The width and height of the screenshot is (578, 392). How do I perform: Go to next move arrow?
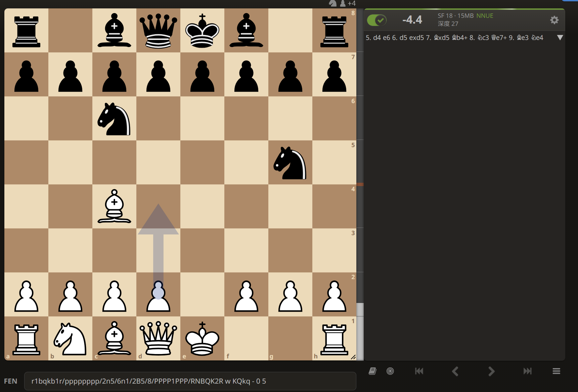coord(491,371)
